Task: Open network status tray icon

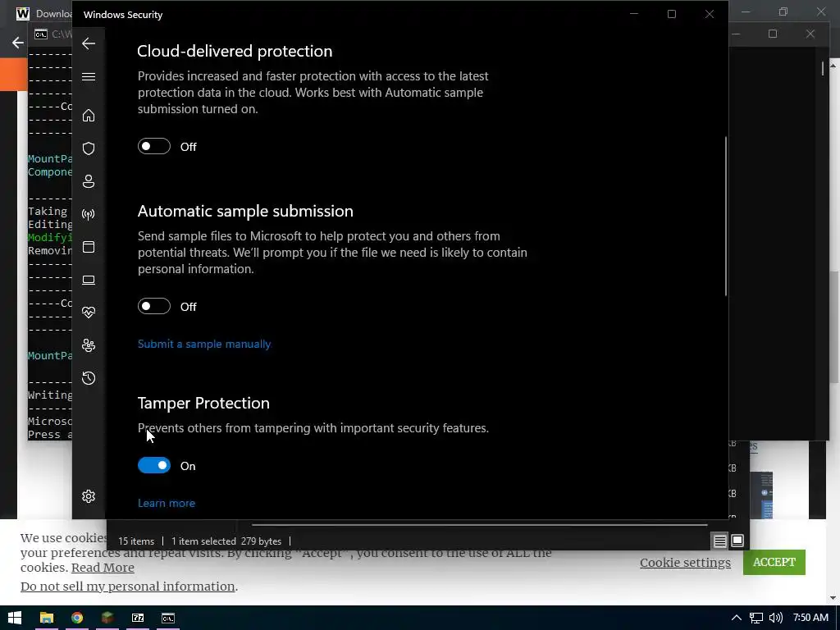Action: coord(756,619)
